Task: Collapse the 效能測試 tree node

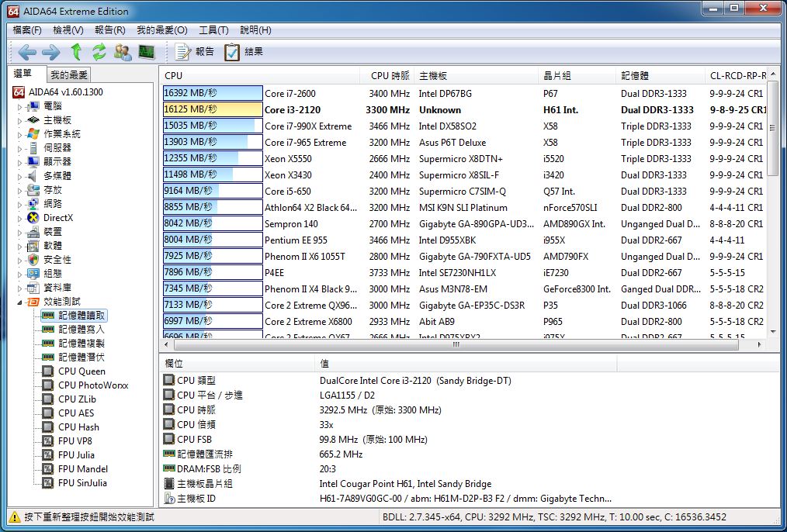Action: tap(19, 302)
